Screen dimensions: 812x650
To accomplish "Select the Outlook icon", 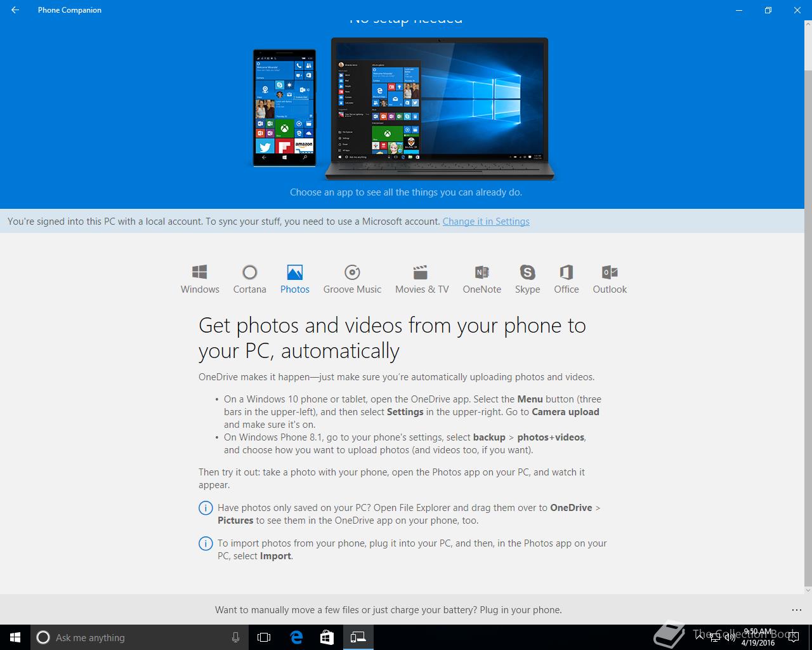I will click(610, 272).
